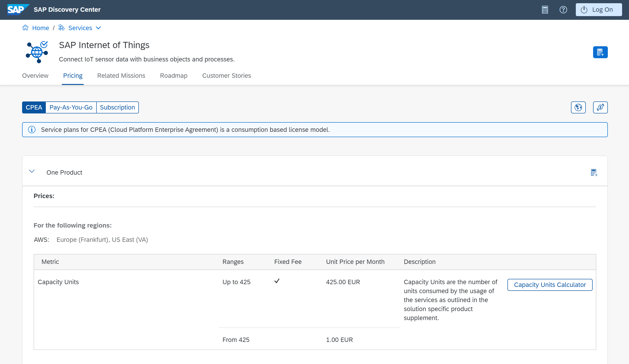Image resolution: width=629 pixels, height=364 pixels.
Task: Collapse the One Product panel
Action: 32,171
